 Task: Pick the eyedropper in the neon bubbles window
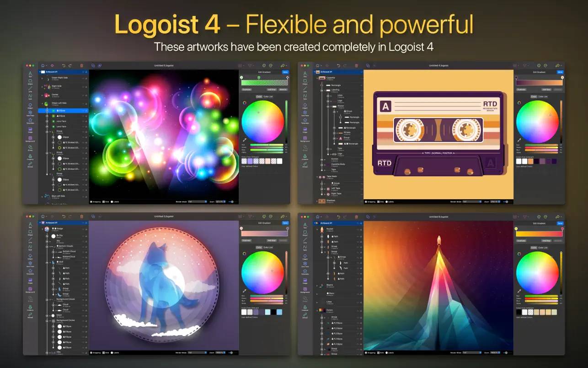[244, 140]
